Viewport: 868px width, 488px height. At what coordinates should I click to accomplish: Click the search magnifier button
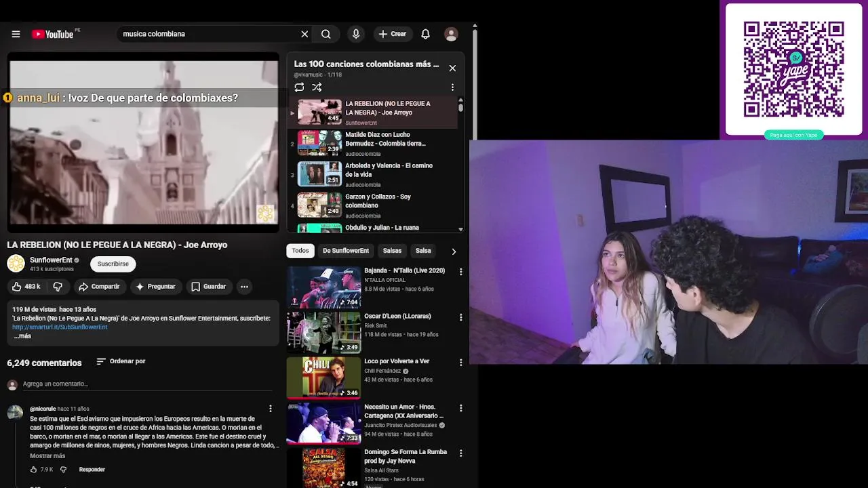[326, 34]
